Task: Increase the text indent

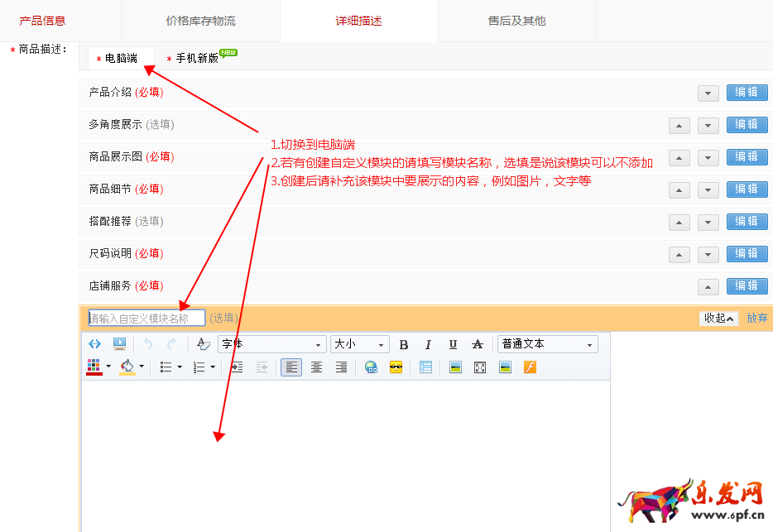Action: pos(238,367)
